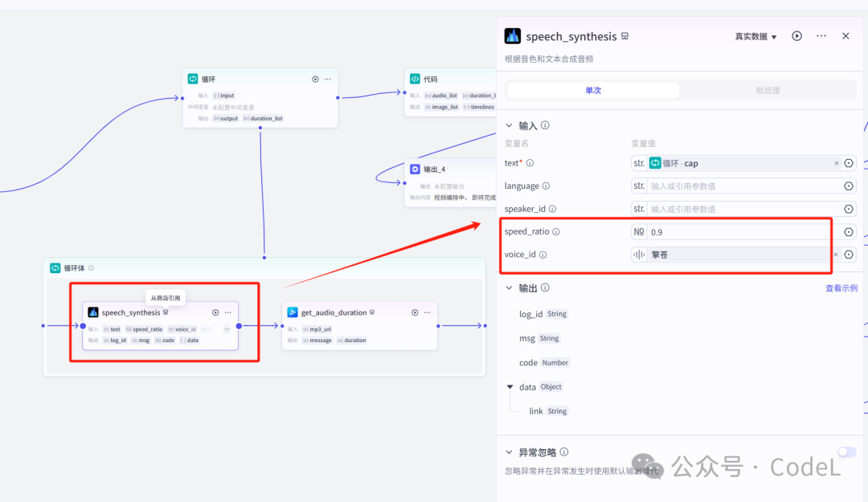Open the 真实数据 dropdown
The height and width of the screenshot is (502, 868).
point(755,36)
